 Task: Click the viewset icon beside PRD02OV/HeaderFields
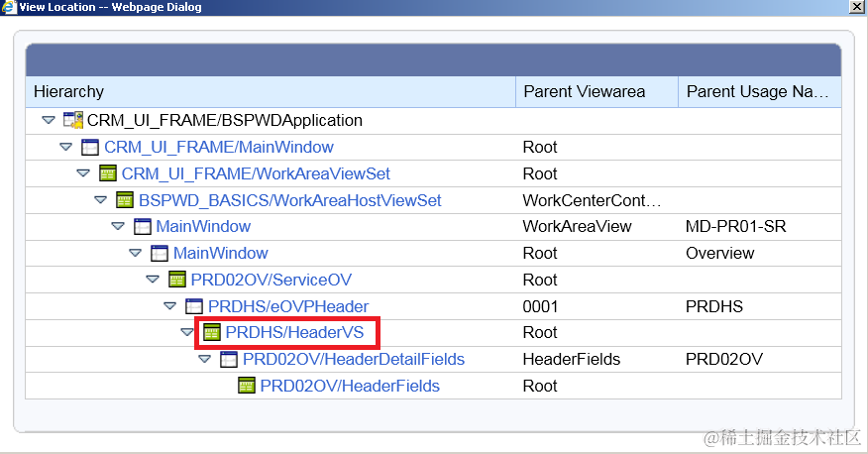click(247, 386)
